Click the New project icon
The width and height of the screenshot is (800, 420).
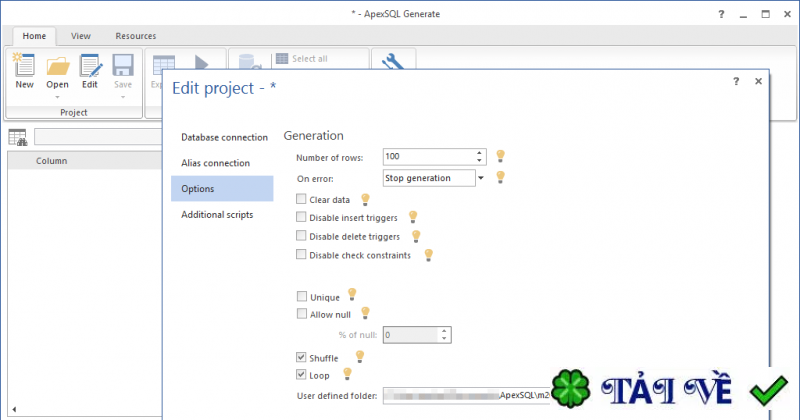pos(25,67)
